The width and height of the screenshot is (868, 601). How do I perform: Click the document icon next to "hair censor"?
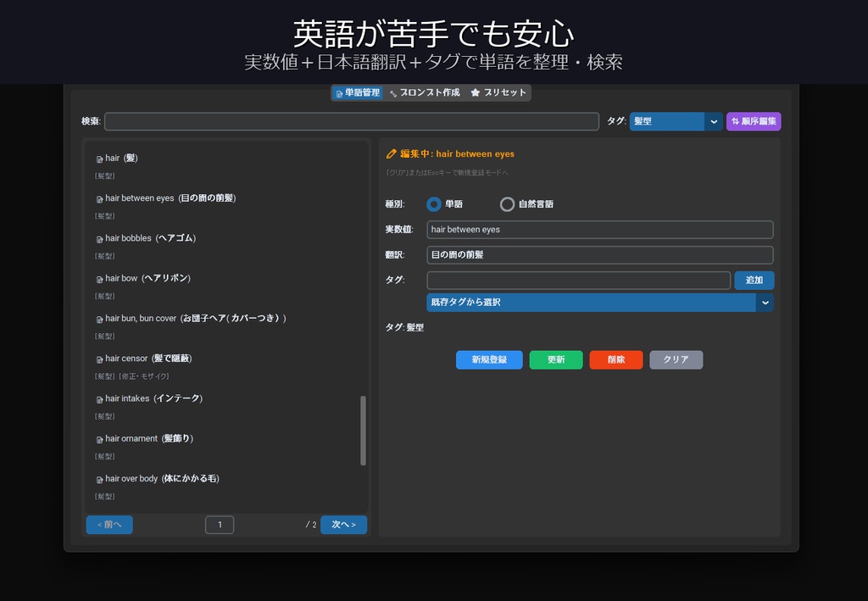coord(99,359)
